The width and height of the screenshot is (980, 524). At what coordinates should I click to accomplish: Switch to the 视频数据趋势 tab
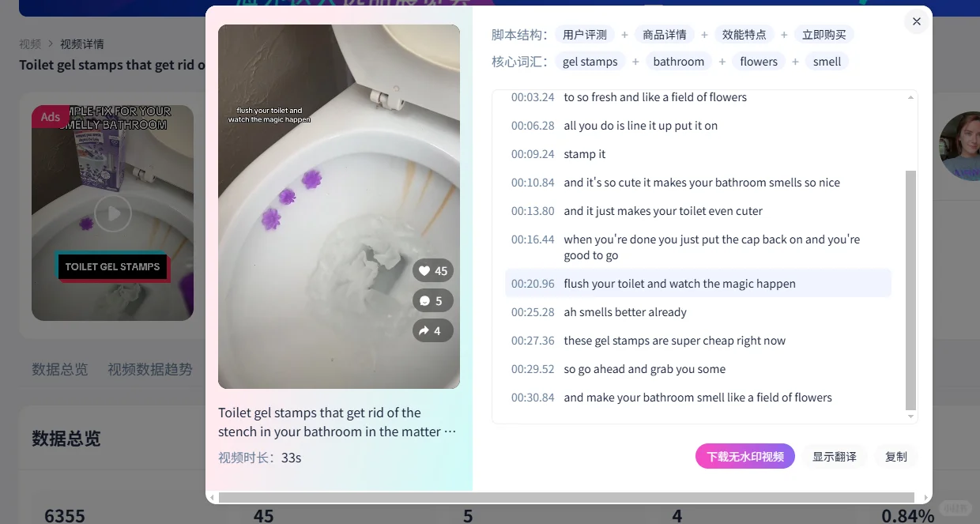[x=149, y=369]
